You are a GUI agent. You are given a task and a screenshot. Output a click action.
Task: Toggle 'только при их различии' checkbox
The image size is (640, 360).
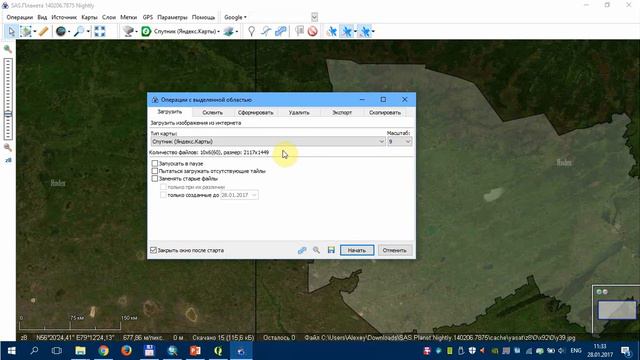pyautogui.click(x=163, y=187)
